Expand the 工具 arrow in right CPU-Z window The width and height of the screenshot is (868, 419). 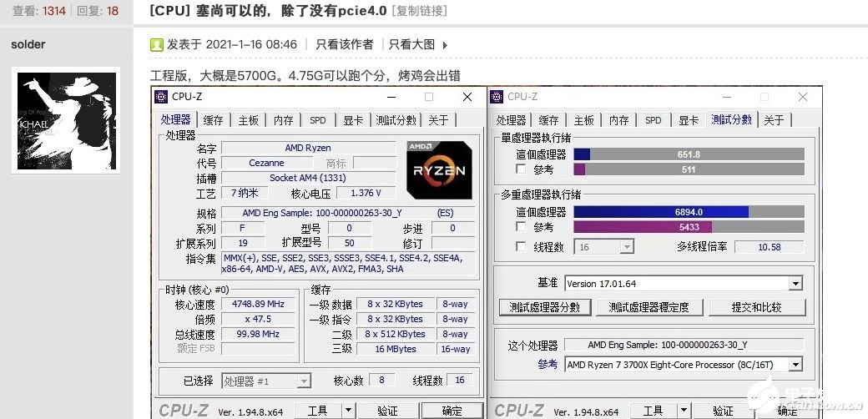coord(684,411)
